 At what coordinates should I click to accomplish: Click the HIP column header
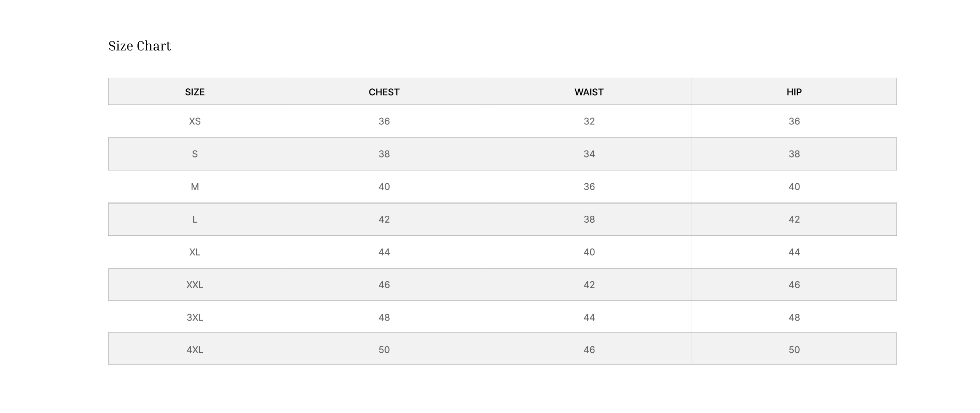coord(794,92)
